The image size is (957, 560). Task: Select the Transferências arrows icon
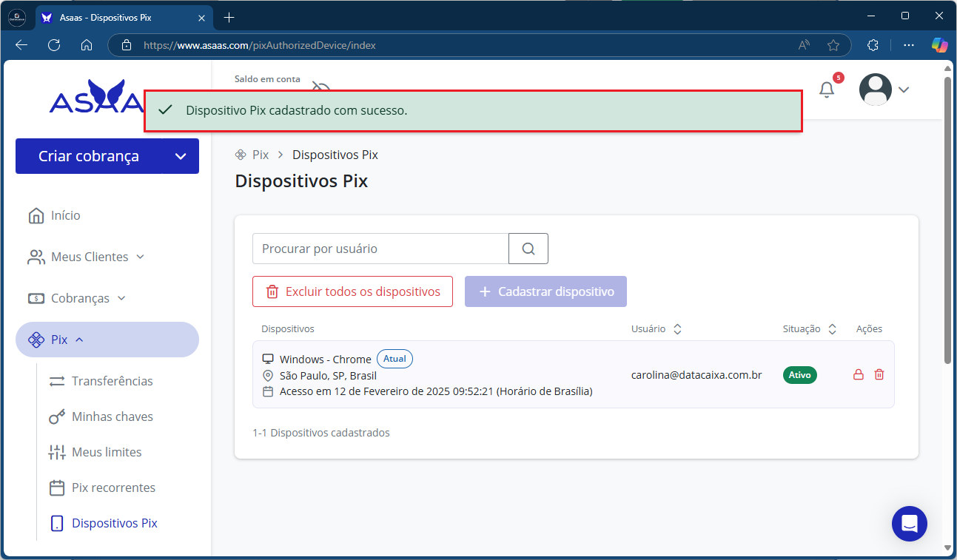(57, 380)
